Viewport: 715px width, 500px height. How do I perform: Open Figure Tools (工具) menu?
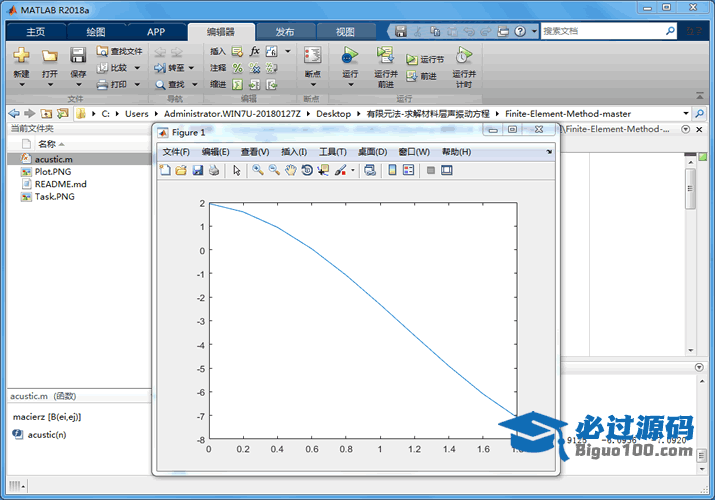332,152
